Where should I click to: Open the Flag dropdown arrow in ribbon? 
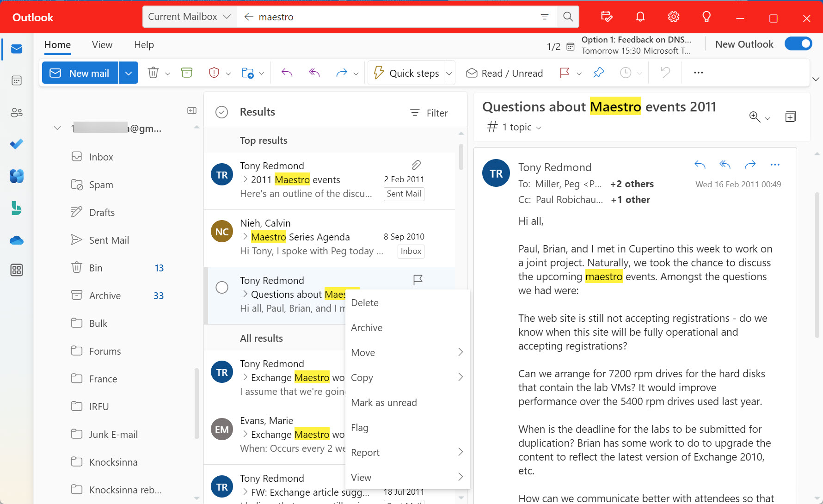point(579,74)
